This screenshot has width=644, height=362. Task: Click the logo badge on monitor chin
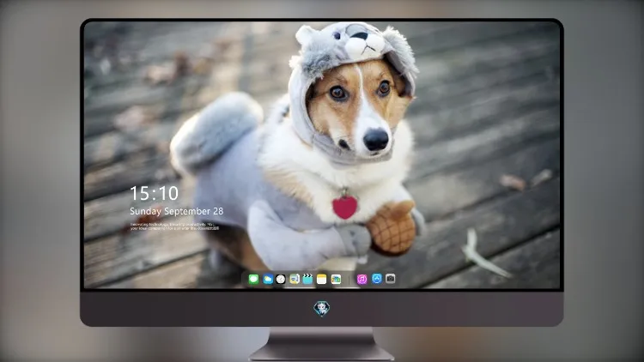[x=322, y=309]
